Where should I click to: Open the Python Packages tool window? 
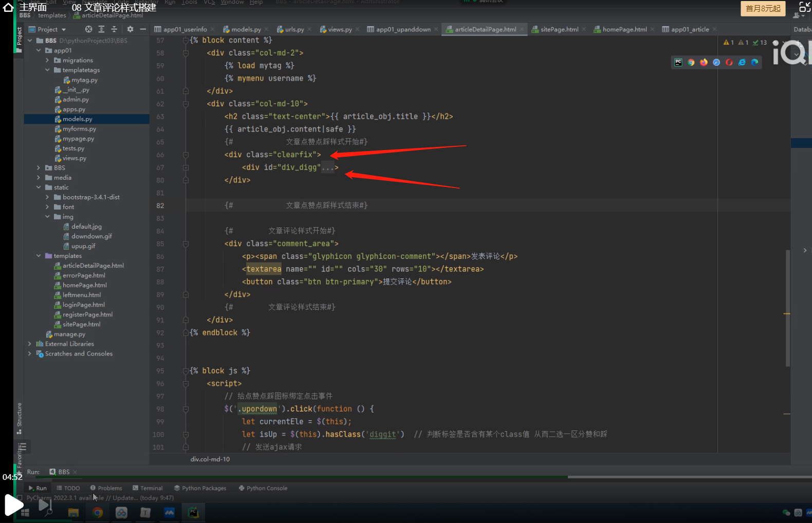(200, 489)
